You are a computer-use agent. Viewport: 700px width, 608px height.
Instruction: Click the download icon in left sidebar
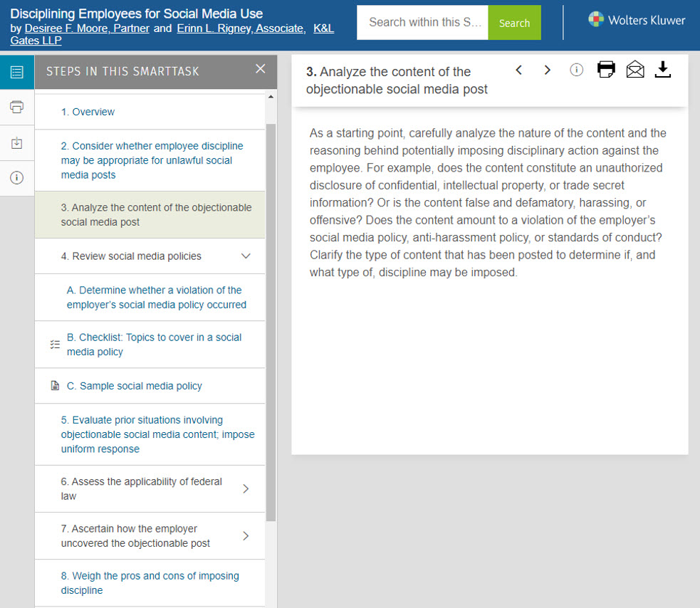pos(17,143)
